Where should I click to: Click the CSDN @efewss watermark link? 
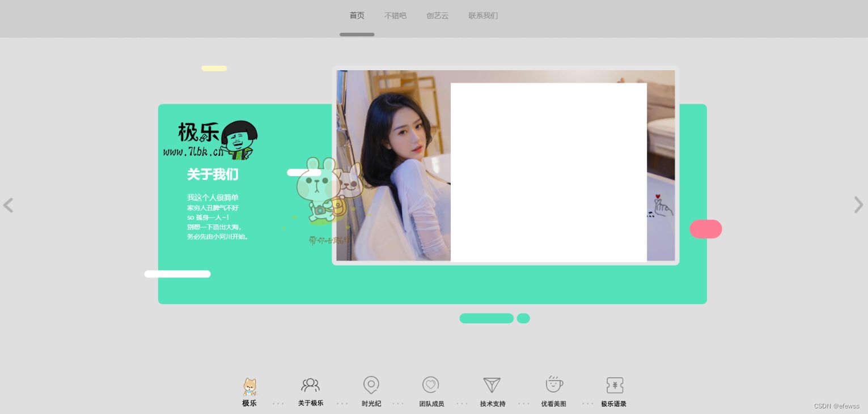coord(837,406)
